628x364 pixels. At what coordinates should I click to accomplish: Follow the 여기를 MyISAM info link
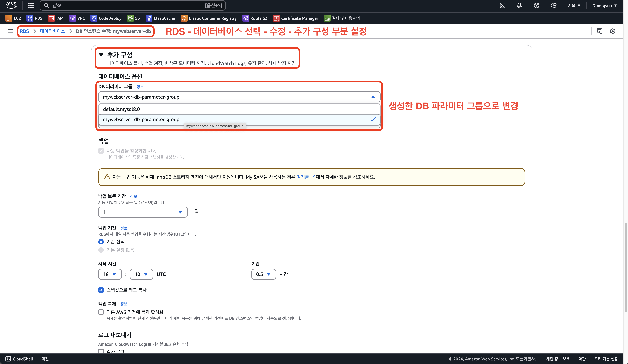pos(302,177)
